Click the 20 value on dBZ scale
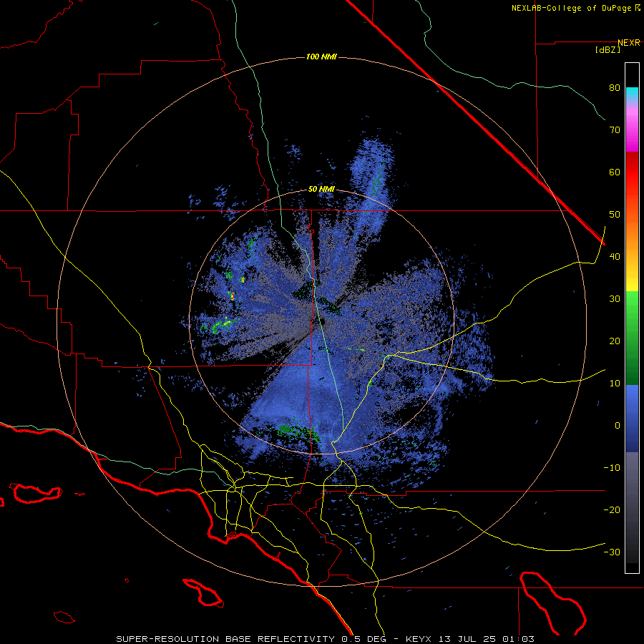This screenshot has width=644, height=644. (615, 341)
